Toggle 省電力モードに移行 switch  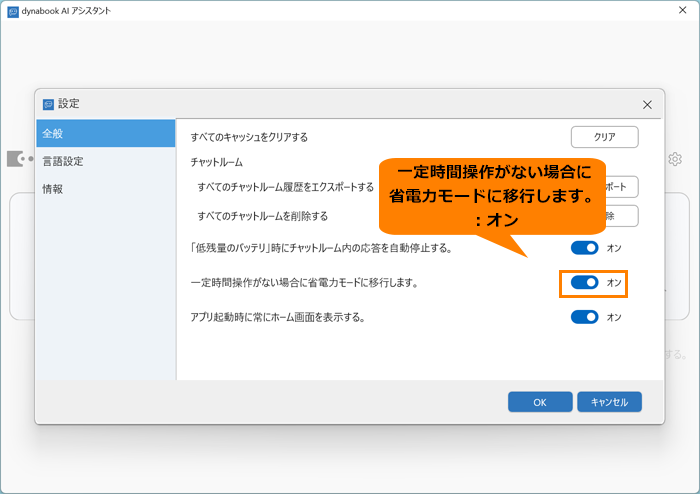(x=584, y=282)
